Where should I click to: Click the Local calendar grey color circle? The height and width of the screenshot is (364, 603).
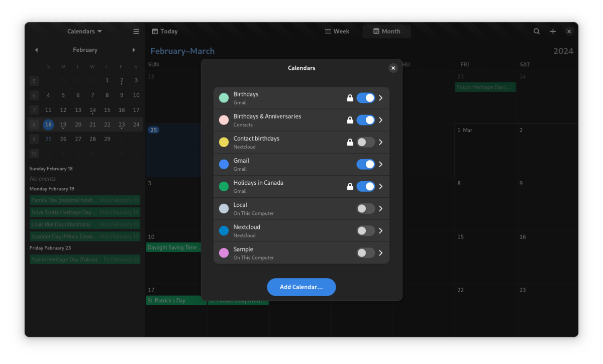224,208
